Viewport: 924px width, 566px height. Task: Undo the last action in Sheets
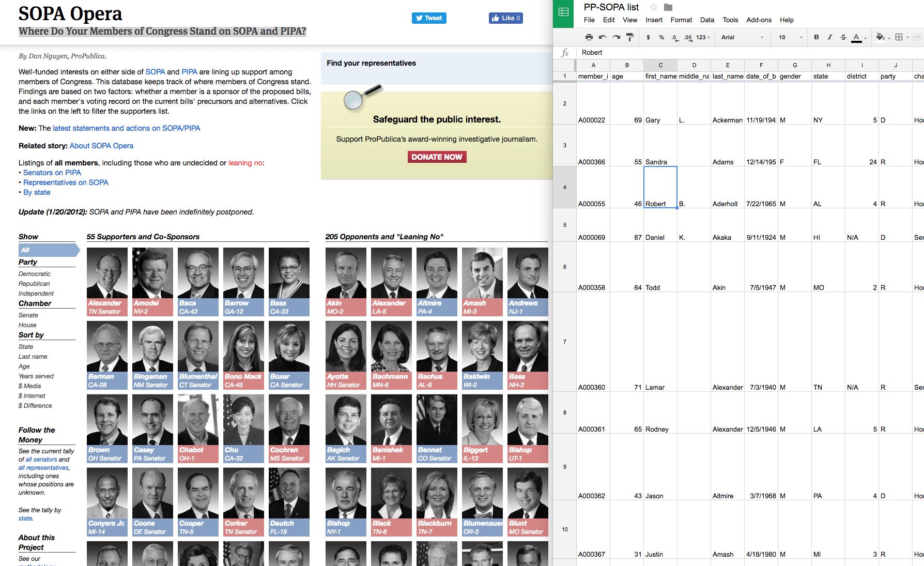point(603,37)
